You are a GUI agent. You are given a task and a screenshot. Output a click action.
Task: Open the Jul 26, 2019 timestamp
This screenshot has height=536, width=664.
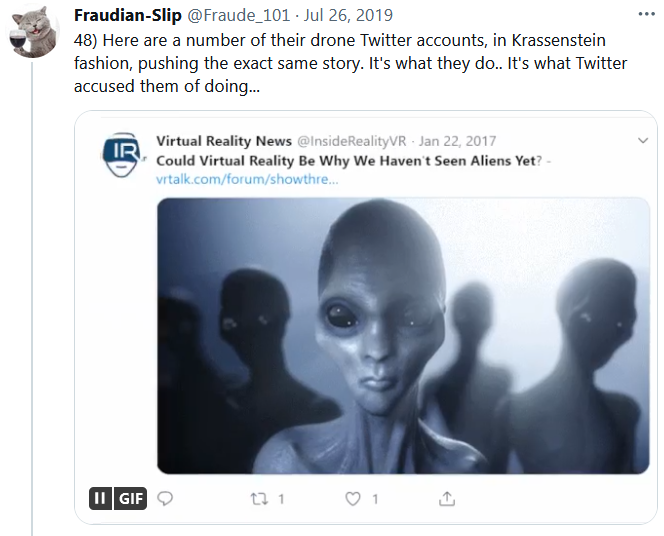[x=348, y=15]
